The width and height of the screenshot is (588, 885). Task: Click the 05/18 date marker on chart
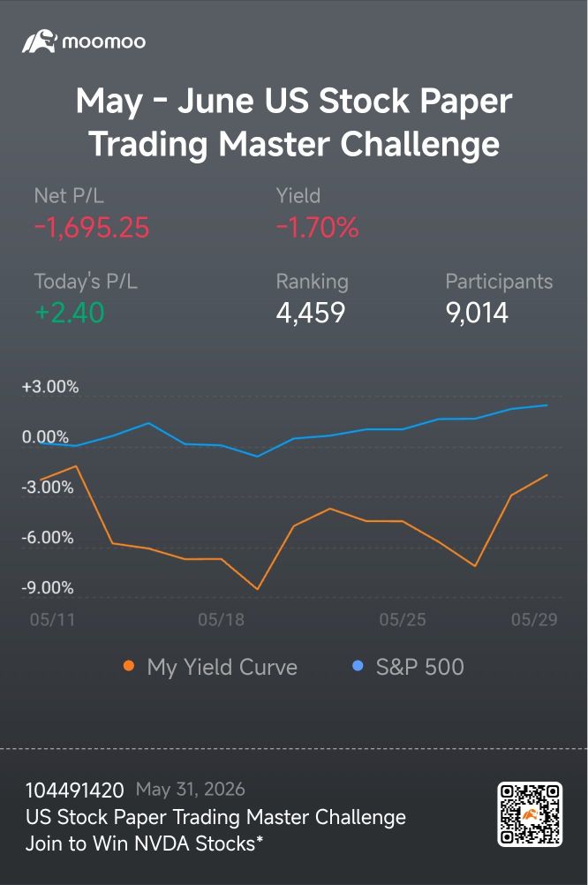click(x=222, y=620)
